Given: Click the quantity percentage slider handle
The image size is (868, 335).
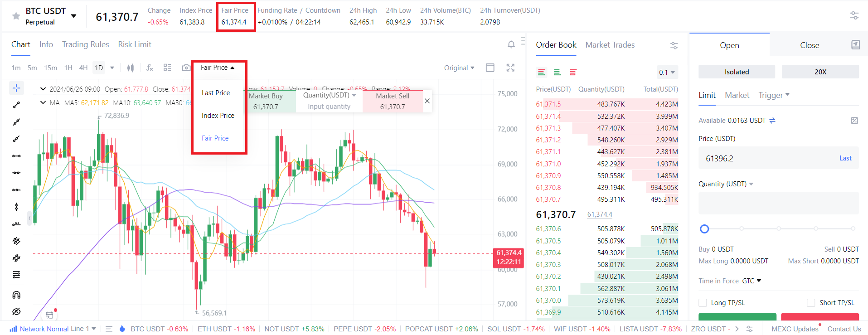Looking at the screenshot, I should [704, 229].
